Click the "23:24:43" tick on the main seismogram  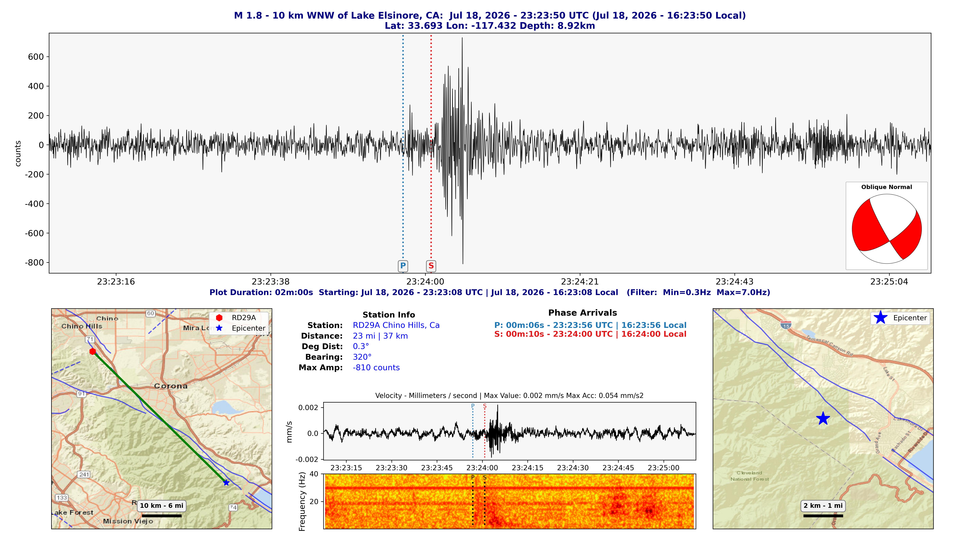(x=735, y=282)
